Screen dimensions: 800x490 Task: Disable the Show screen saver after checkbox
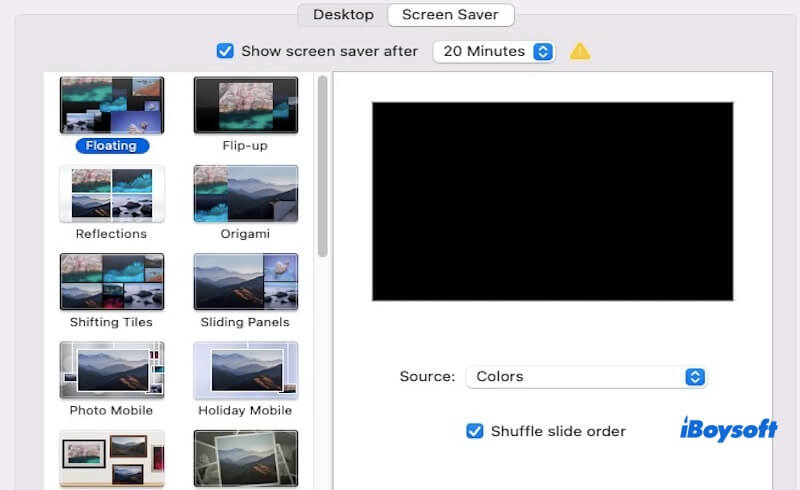click(225, 51)
